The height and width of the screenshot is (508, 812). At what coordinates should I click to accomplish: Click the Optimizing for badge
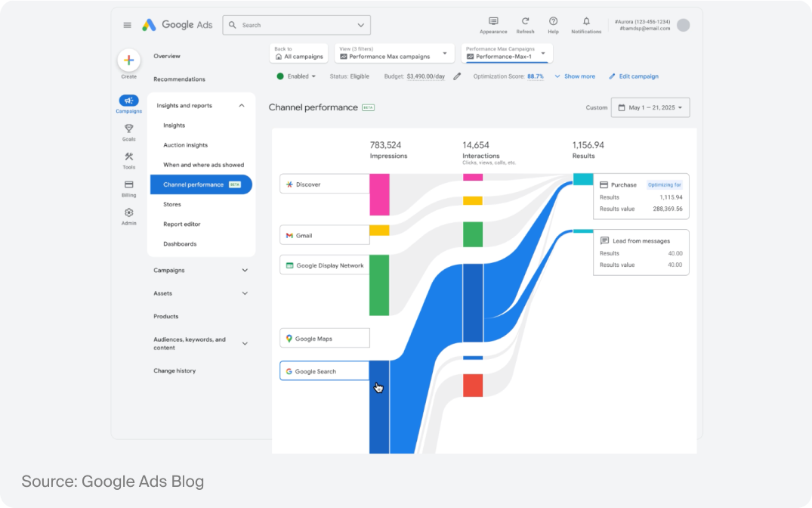pos(665,185)
